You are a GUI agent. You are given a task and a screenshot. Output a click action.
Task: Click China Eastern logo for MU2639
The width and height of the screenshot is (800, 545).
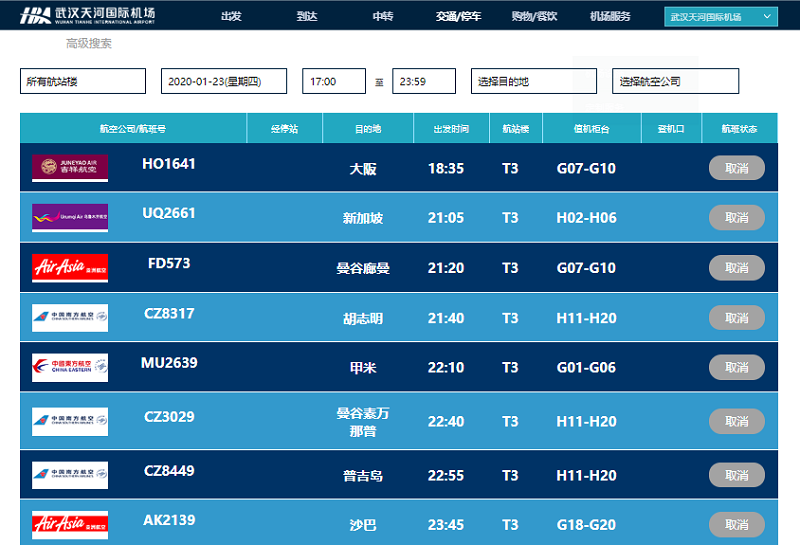pos(70,368)
